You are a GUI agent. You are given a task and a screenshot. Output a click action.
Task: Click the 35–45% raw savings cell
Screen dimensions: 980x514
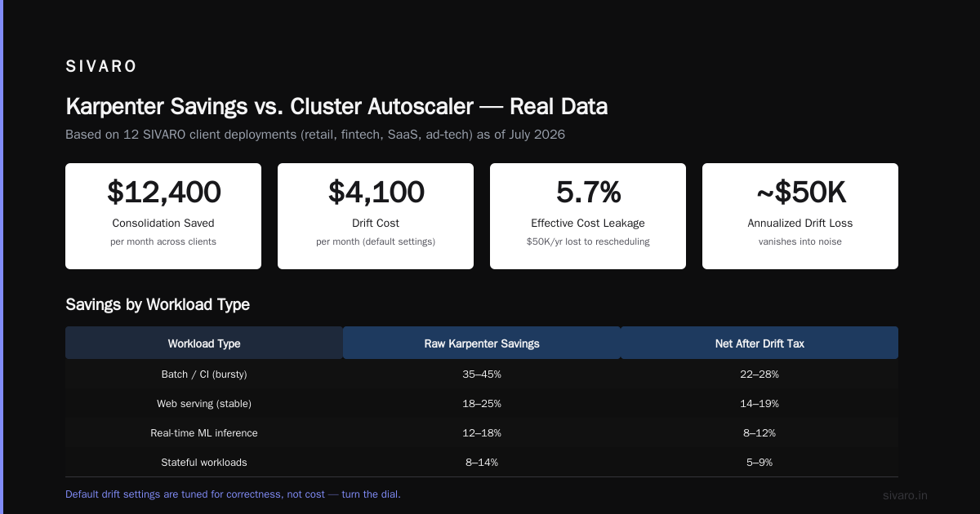[x=482, y=374]
